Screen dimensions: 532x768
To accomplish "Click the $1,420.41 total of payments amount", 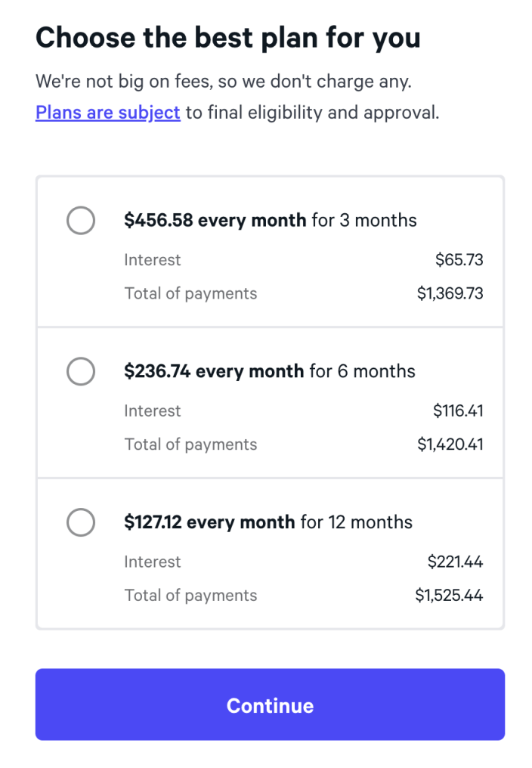I will click(450, 444).
